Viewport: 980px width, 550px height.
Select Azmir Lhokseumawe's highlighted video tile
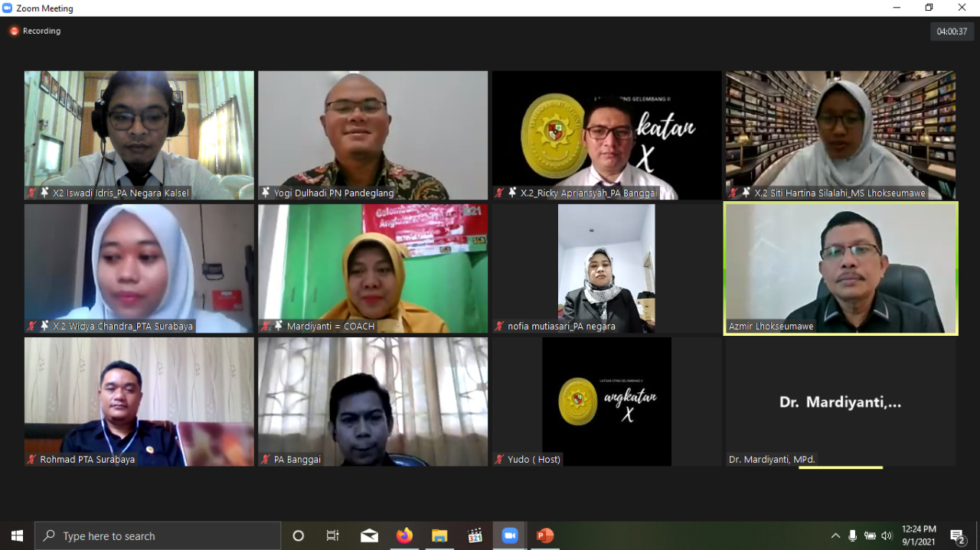tap(841, 268)
